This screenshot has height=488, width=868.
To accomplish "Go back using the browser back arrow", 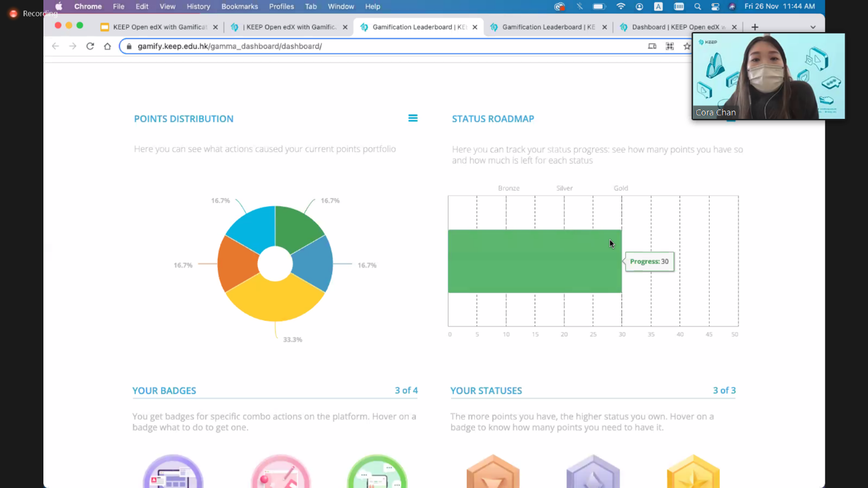I will click(55, 46).
